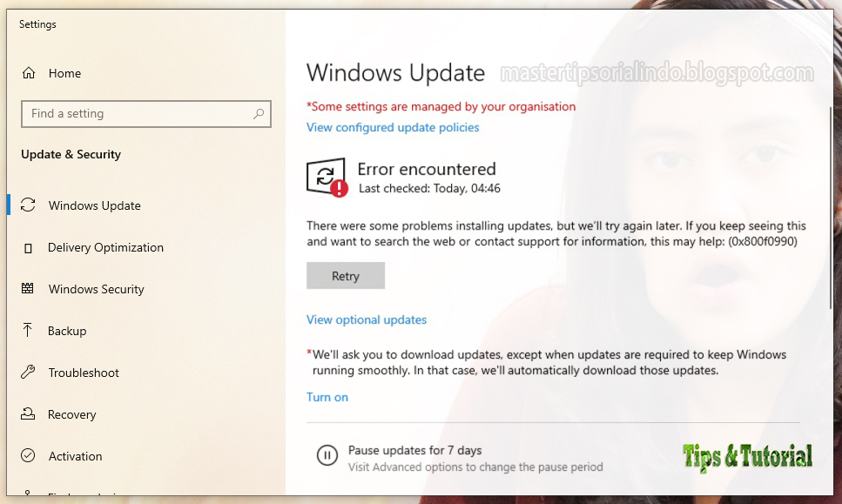Viewport: 842px width, 504px height.
Task: Click Turn on to enable automatic updates
Action: pos(327,397)
